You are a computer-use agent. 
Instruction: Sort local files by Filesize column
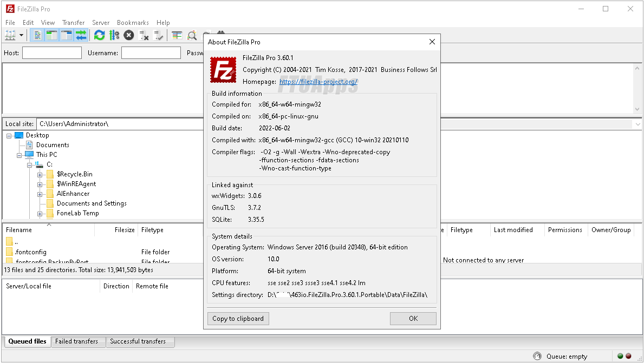coord(116,230)
